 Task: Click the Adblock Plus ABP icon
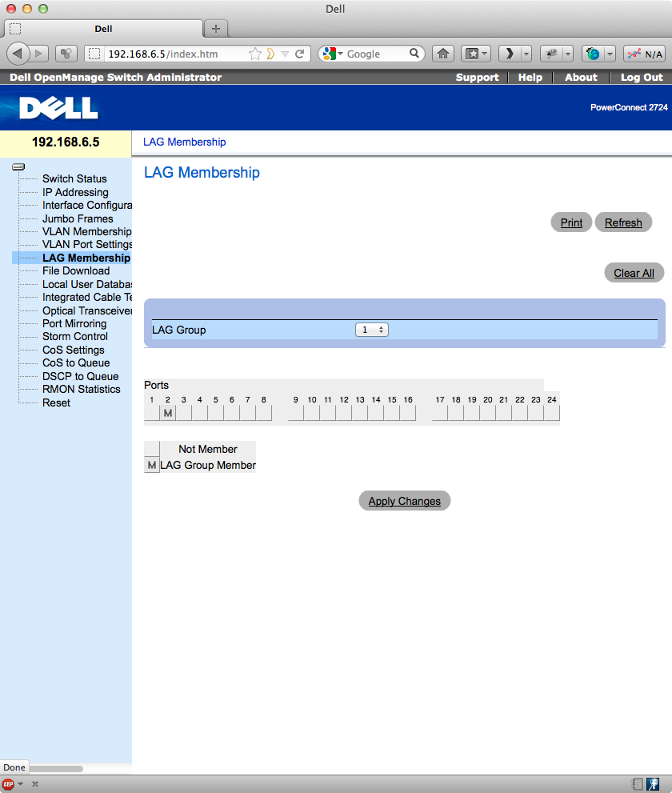coord(8,784)
